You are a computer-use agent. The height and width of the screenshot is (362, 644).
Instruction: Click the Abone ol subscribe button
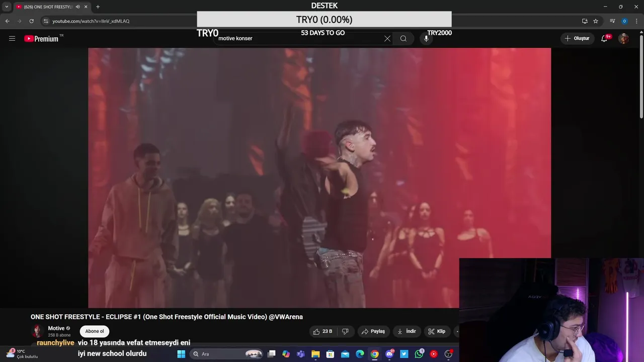coord(95,331)
